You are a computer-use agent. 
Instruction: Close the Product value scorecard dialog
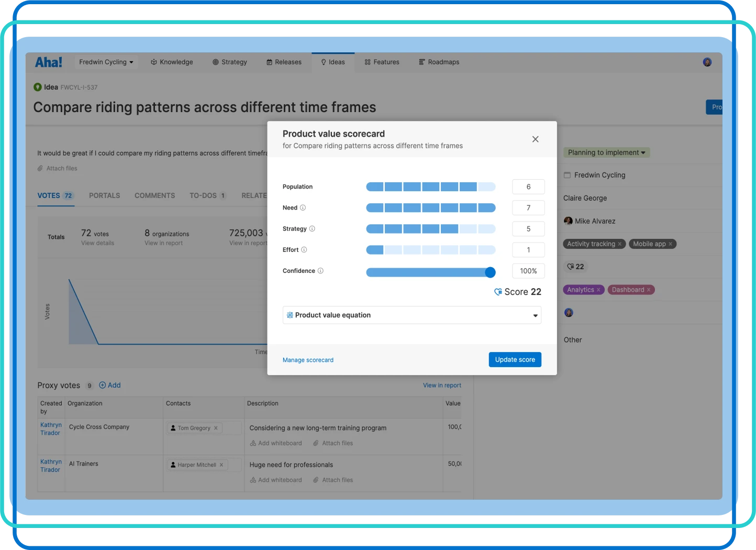click(x=535, y=139)
